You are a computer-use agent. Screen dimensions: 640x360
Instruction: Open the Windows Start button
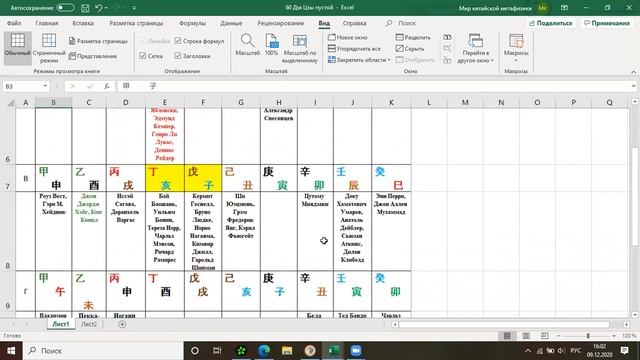click(11, 351)
